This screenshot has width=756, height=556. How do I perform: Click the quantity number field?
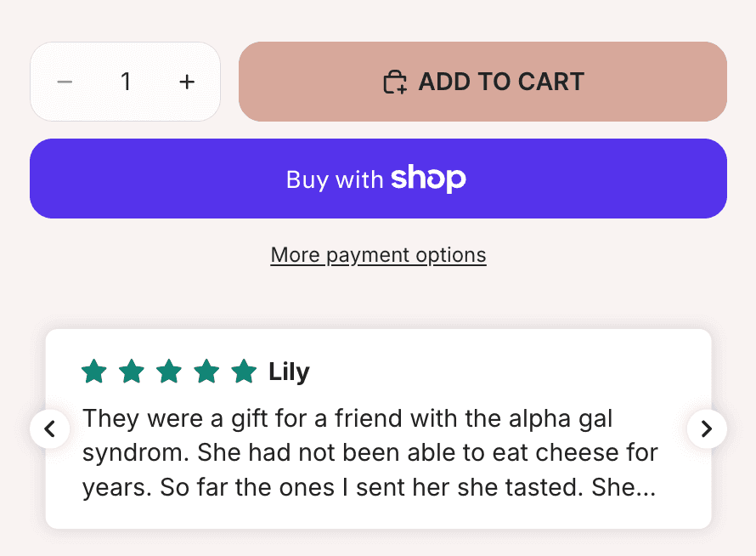126,82
